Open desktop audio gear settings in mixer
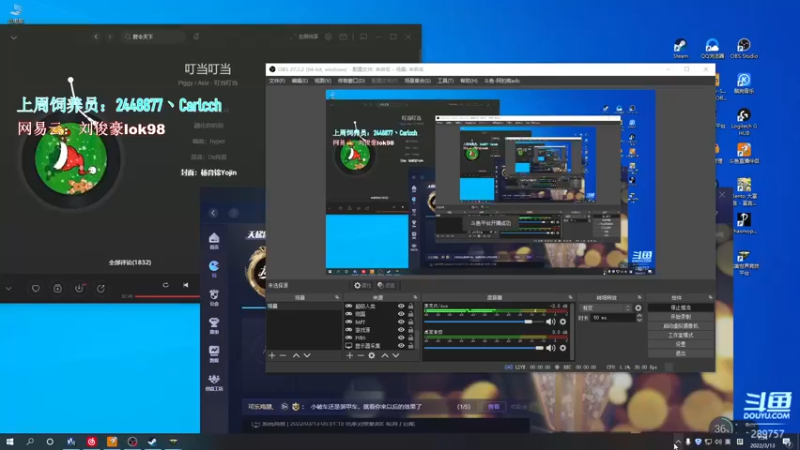800x450 pixels. pos(563,348)
